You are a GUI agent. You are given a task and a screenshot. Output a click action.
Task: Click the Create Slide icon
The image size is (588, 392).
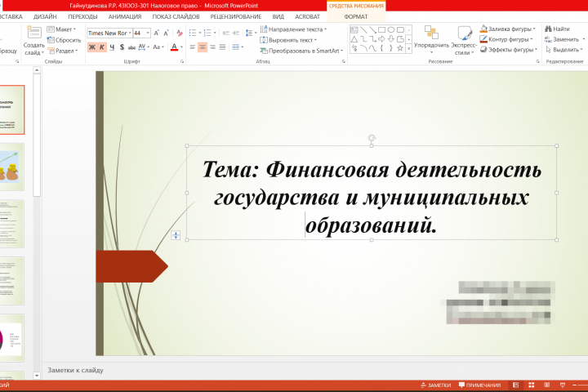(x=34, y=33)
